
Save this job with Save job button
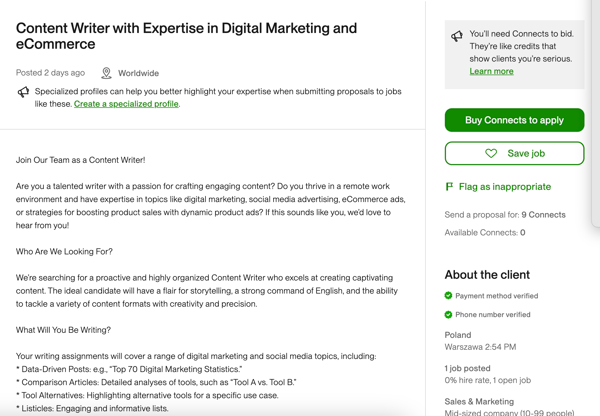pos(514,153)
